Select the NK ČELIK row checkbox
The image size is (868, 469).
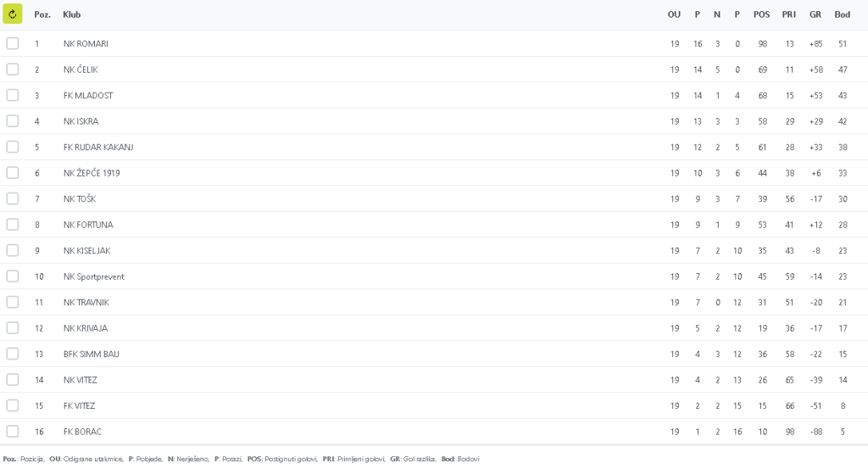pyautogui.click(x=13, y=70)
